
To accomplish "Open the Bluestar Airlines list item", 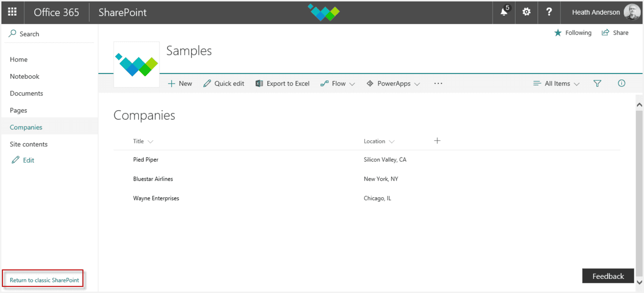I will pos(153,179).
